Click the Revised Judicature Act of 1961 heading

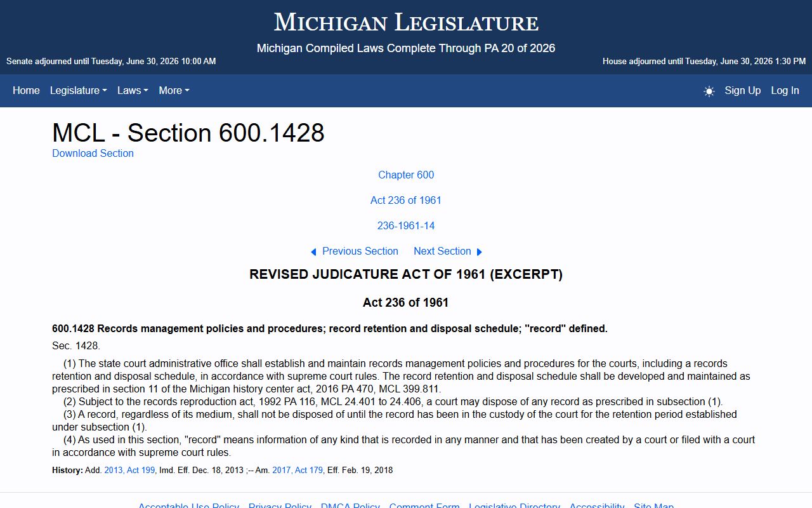406,274
